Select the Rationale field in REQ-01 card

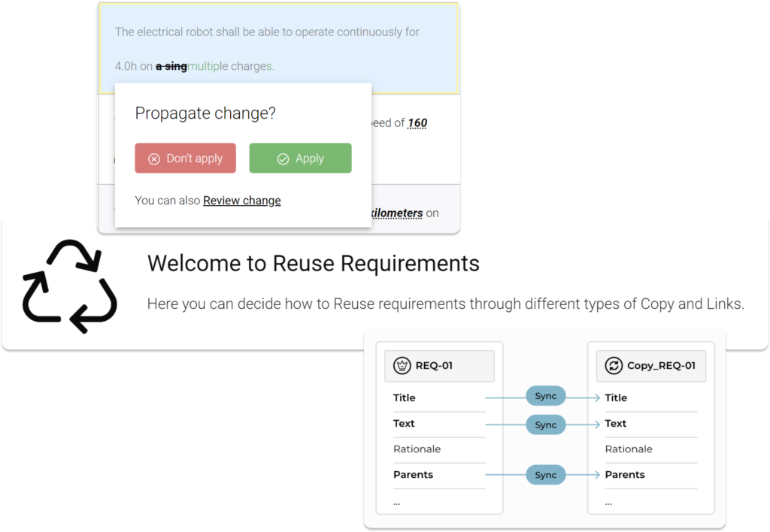point(417,449)
